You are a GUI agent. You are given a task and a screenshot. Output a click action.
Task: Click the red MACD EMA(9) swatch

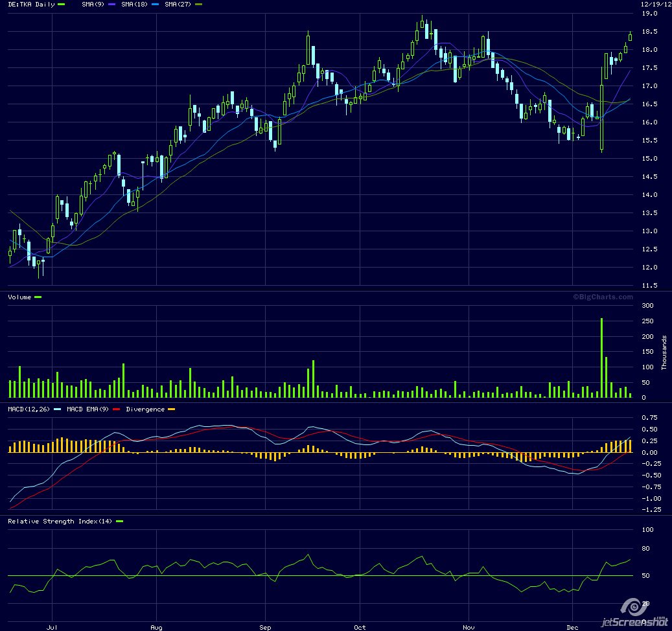tap(116, 409)
